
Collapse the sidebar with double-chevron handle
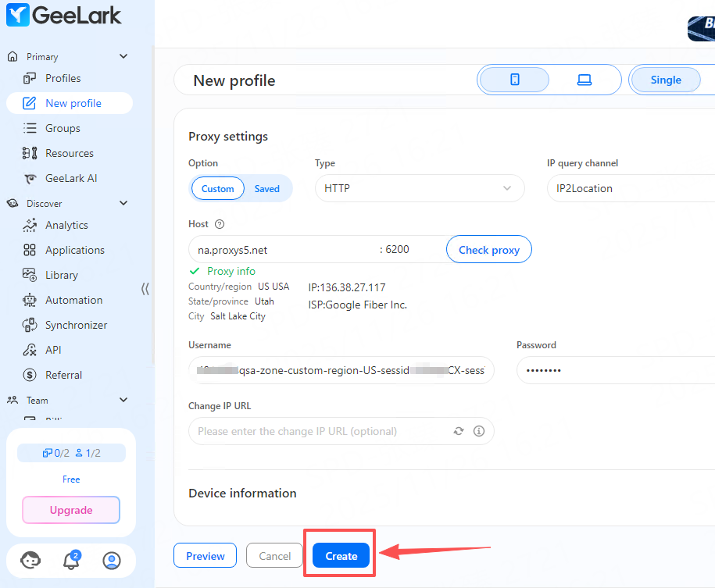coord(145,288)
